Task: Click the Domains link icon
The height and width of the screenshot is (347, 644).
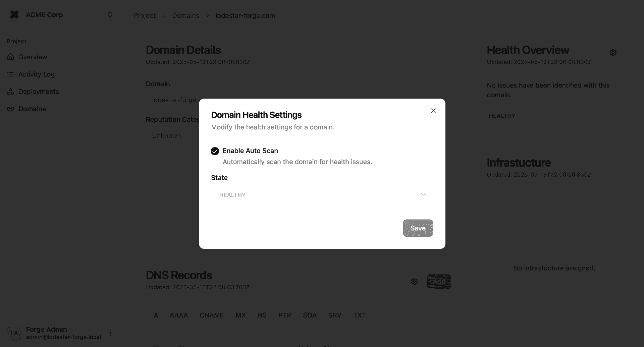Action: 11,109
